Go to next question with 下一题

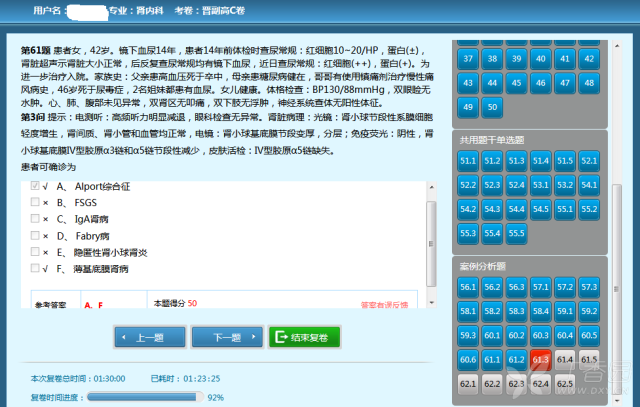[x=225, y=338]
